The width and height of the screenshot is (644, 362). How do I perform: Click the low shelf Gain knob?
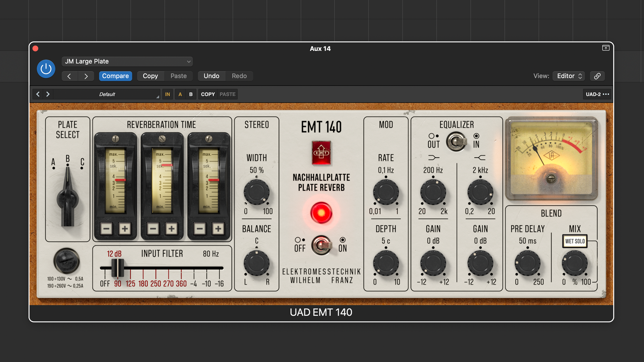pyautogui.click(x=433, y=263)
